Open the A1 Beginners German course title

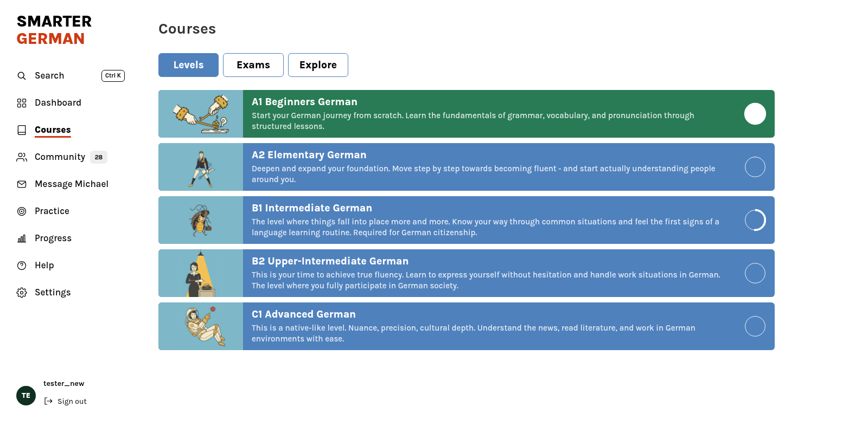[304, 102]
